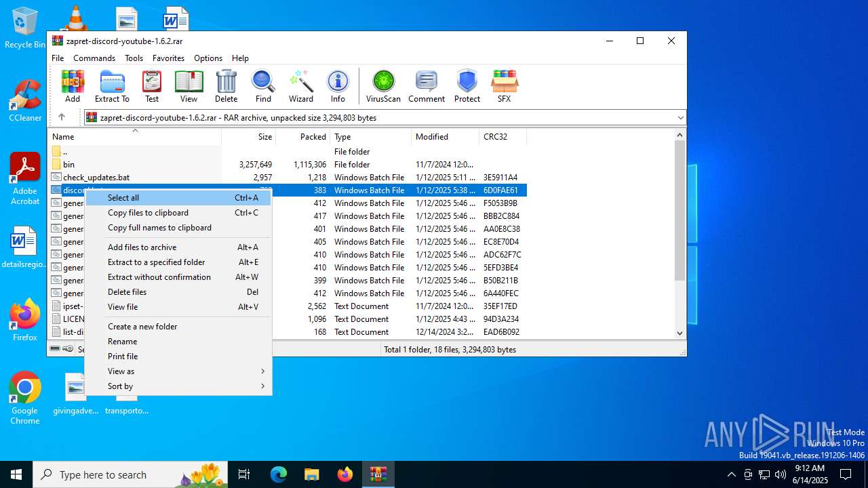Click the Test archive icon
Viewport: 868px width, 488px height.
point(152,86)
